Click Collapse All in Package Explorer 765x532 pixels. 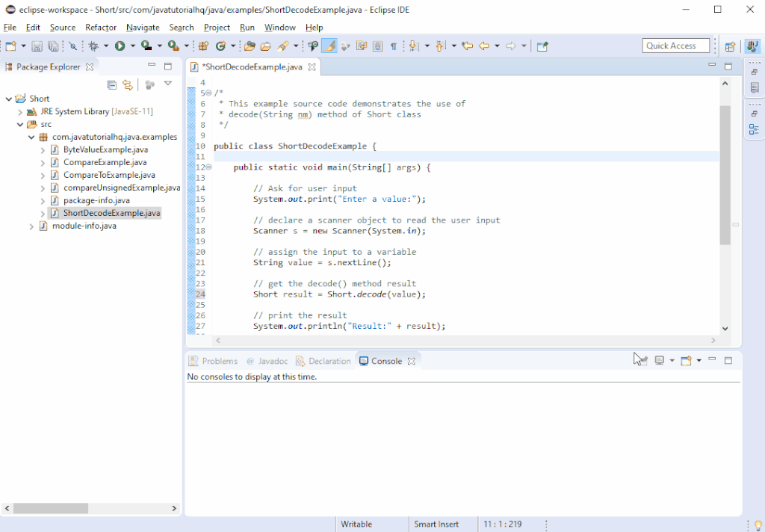click(112, 85)
